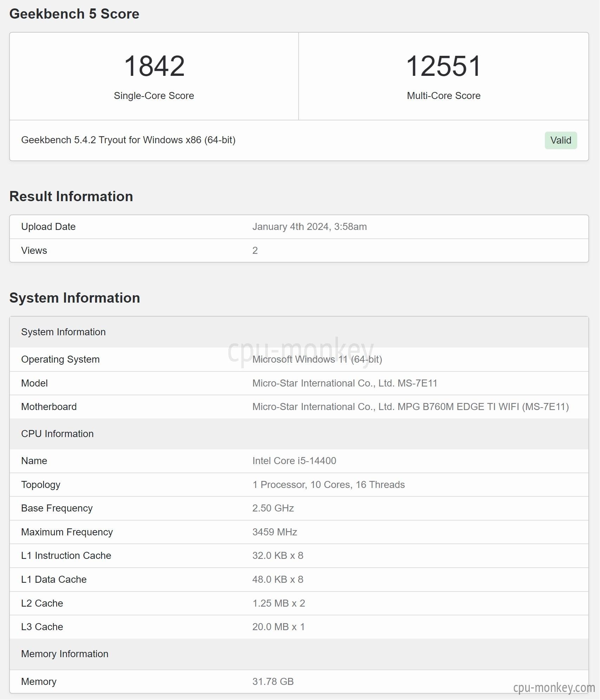Select the Intel Core i5-14400 value
600x700 pixels.
point(294,461)
